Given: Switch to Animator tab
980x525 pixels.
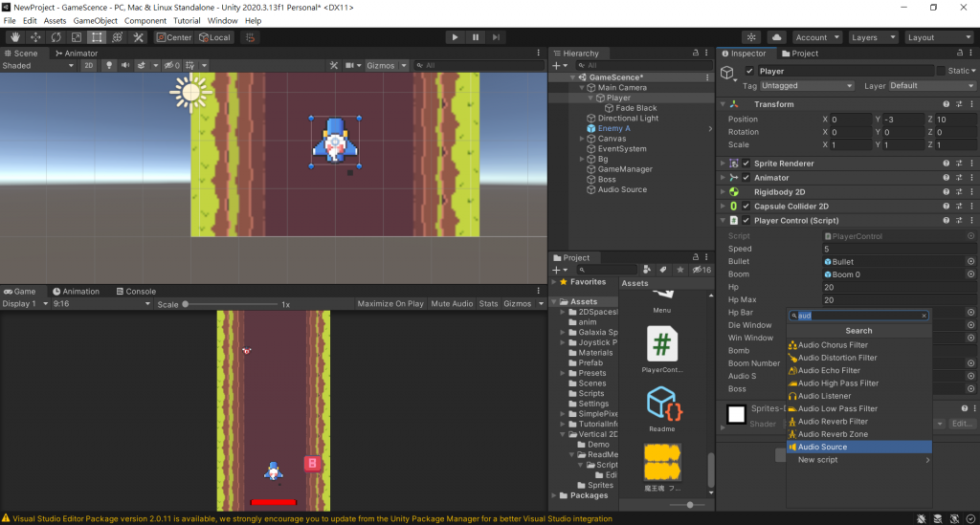Looking at the screenshot, I should pyautogui.click(x=77, y=54).
